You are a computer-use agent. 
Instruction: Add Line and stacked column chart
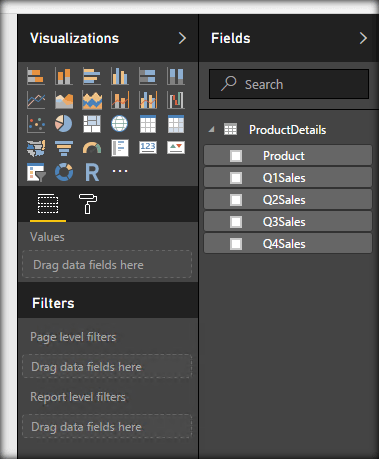click(x=120, y=100)
